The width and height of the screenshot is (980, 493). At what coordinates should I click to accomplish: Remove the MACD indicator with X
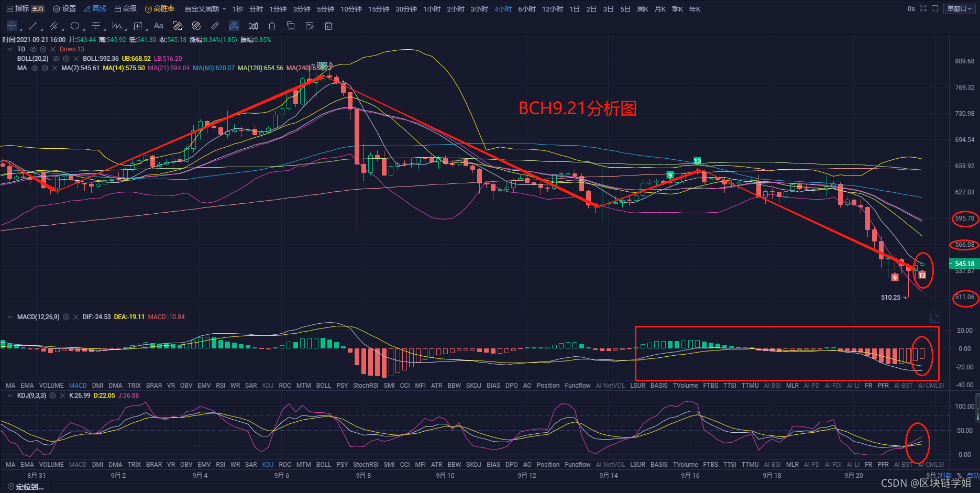click(76, 317)
